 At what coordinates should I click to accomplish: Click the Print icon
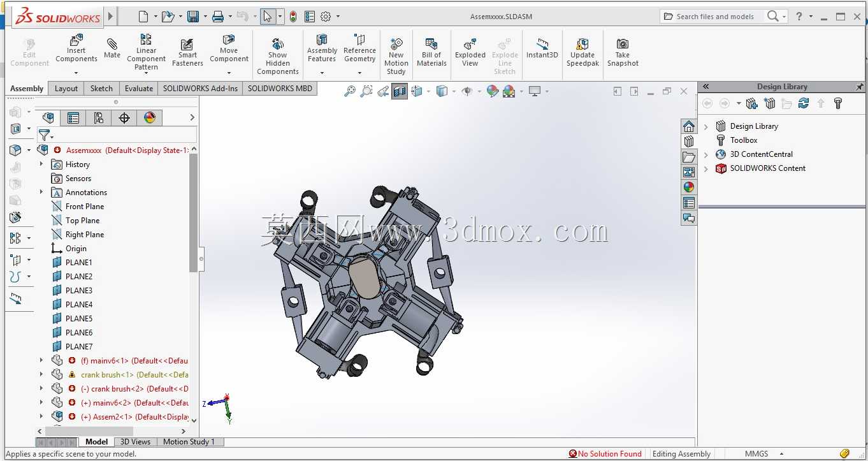point(218,17)
